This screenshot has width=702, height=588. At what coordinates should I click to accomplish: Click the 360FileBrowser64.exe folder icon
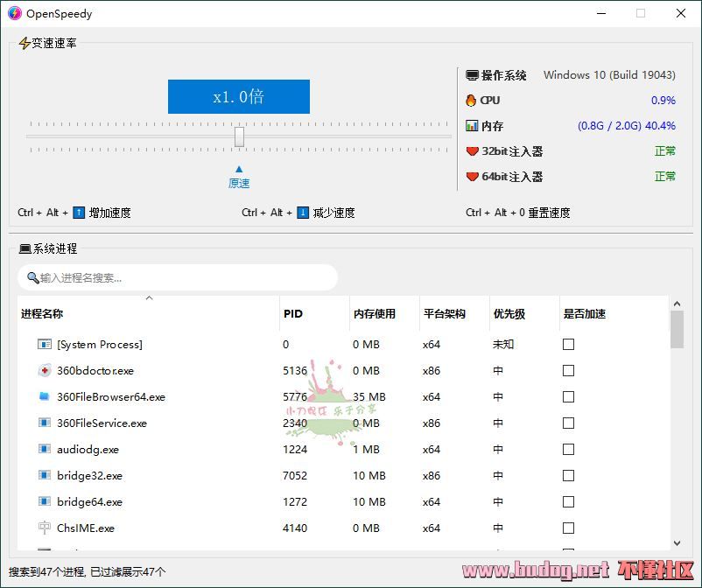(x=45, y=397)
